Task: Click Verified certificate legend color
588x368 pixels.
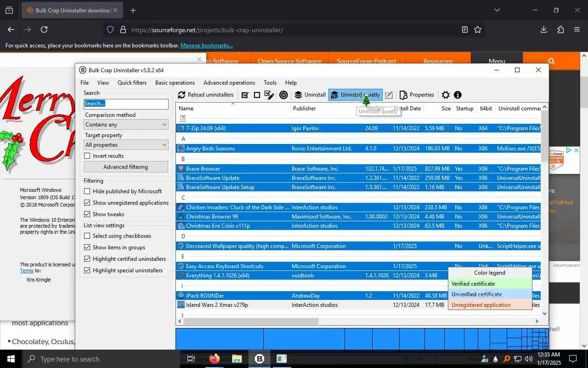Action: pyautogui.click(x=490, y=284)
